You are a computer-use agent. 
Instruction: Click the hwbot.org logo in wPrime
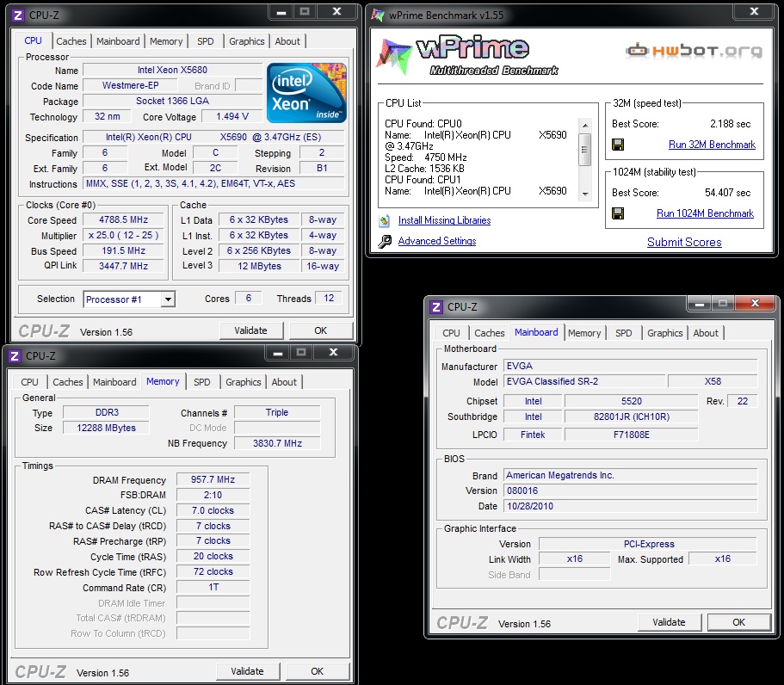point(694,51)
